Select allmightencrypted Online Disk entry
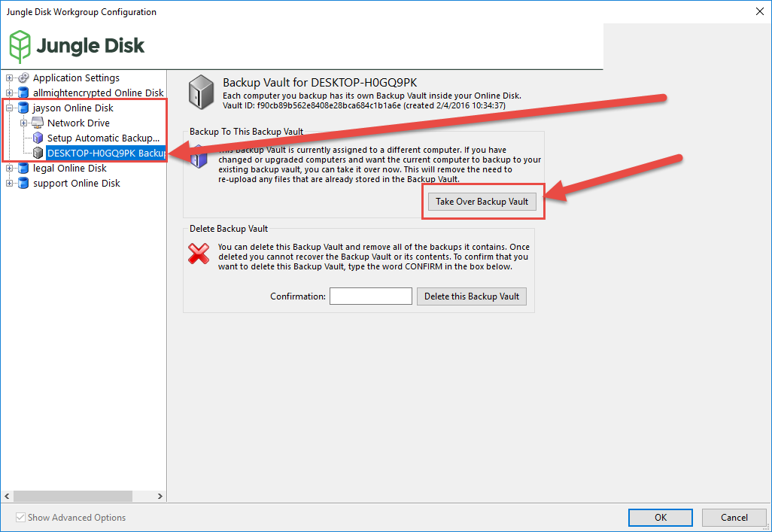 99,93
